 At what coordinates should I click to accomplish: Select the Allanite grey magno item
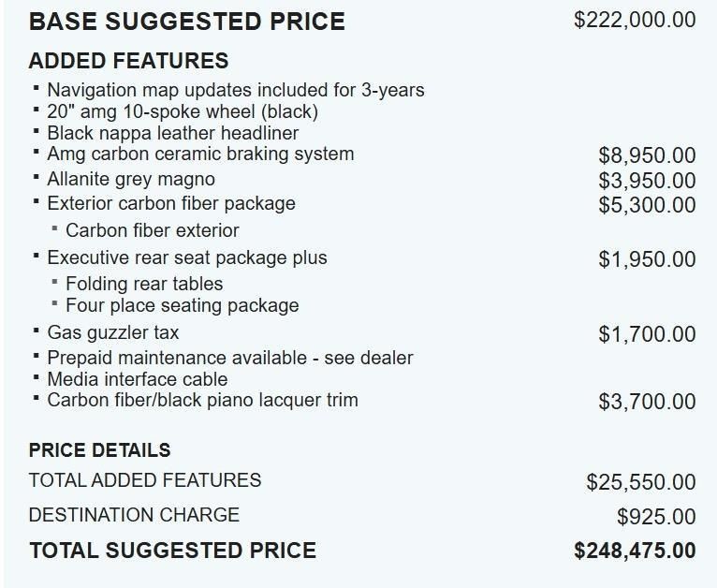[131, 179]
